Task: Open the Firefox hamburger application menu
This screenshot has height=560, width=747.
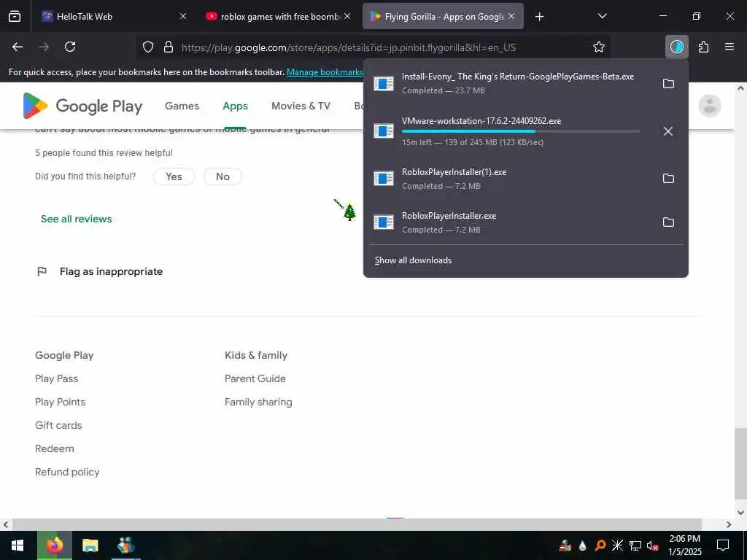Action: coord(729,47)
